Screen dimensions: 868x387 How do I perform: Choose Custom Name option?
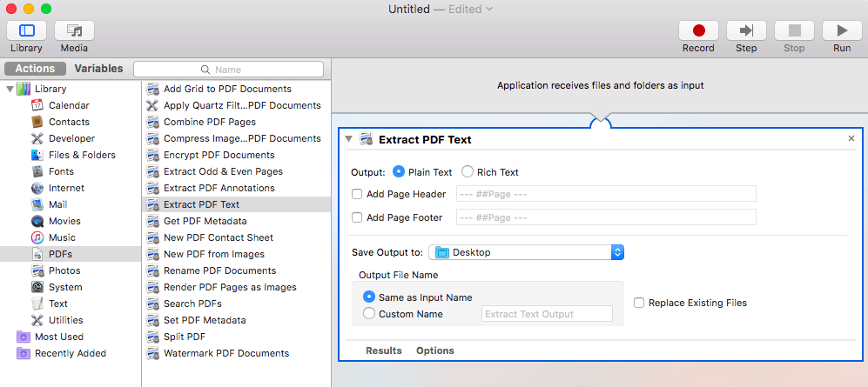click(369, 314)
